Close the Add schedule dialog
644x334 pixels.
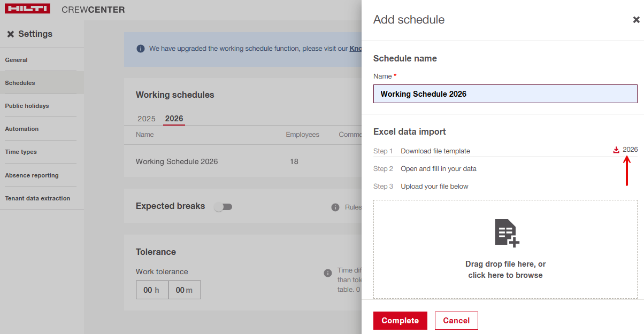pos(636,20)
